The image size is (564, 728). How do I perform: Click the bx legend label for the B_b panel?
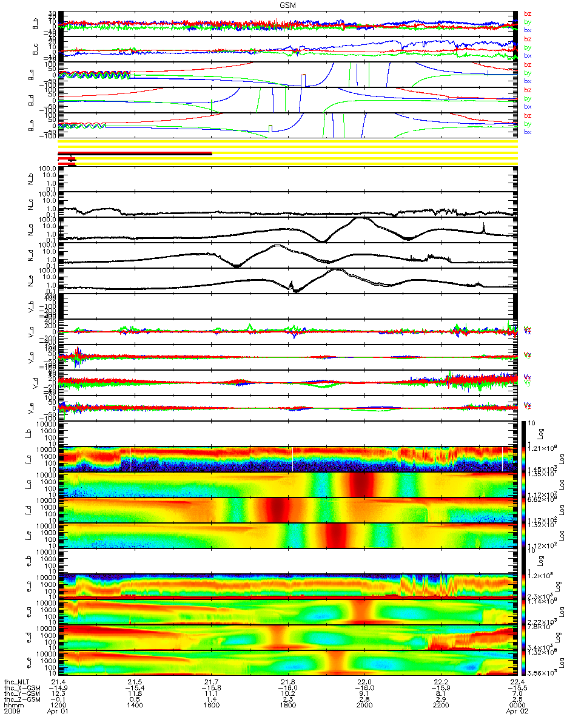527,30
